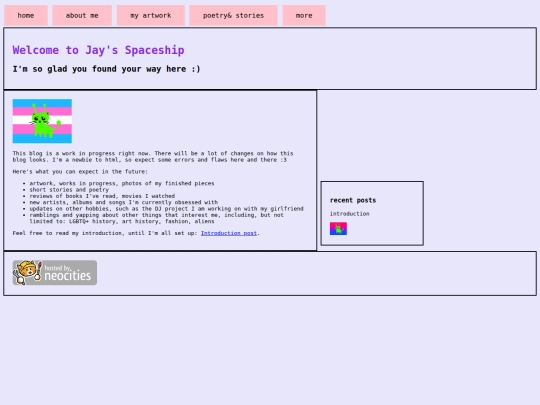Go to the about me page
Screen dimensions: 540x405
click(82, 15)
